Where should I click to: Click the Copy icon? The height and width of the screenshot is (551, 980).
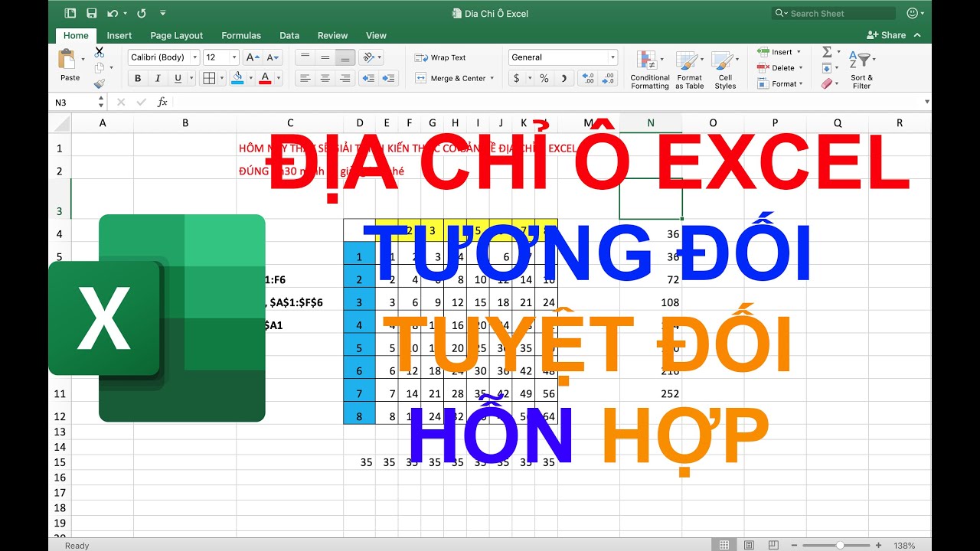(99, 68)
